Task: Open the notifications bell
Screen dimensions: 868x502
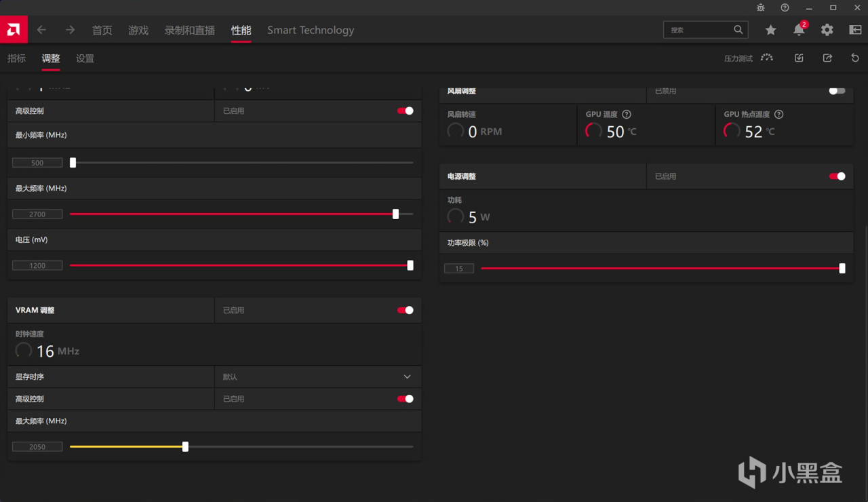Action: (799, 30)
